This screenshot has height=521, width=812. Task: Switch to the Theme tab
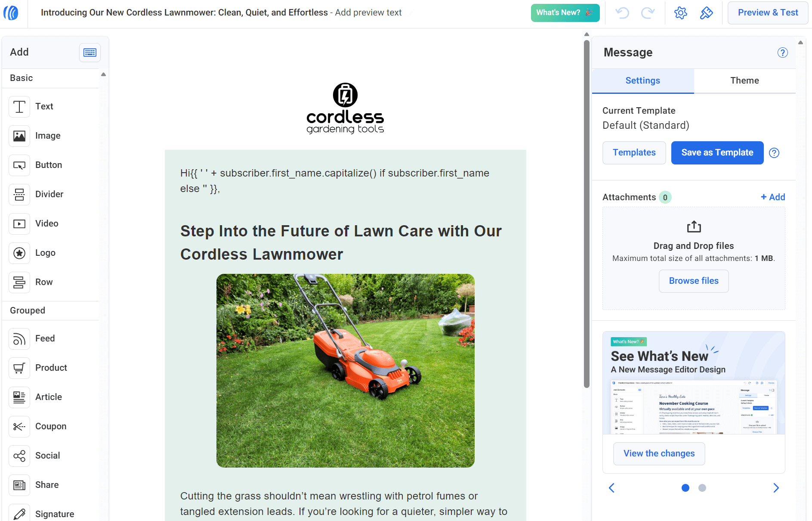pos(744,81)
